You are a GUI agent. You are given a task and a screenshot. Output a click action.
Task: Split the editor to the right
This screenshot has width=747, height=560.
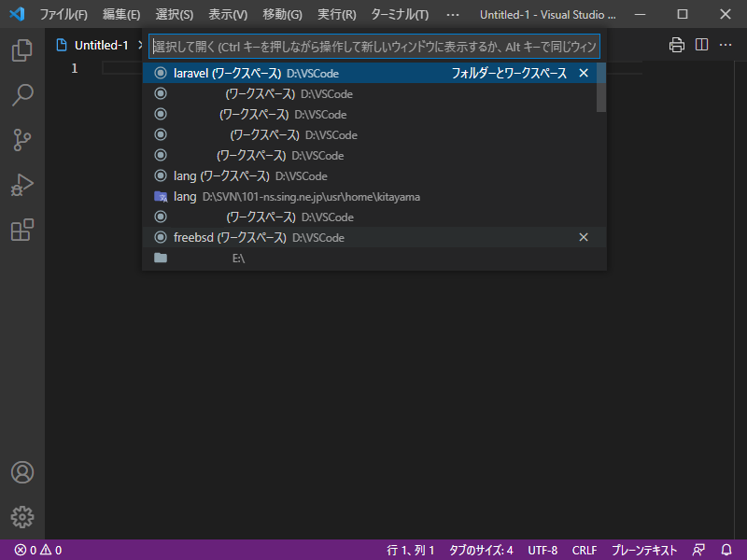tap(701, 45)
